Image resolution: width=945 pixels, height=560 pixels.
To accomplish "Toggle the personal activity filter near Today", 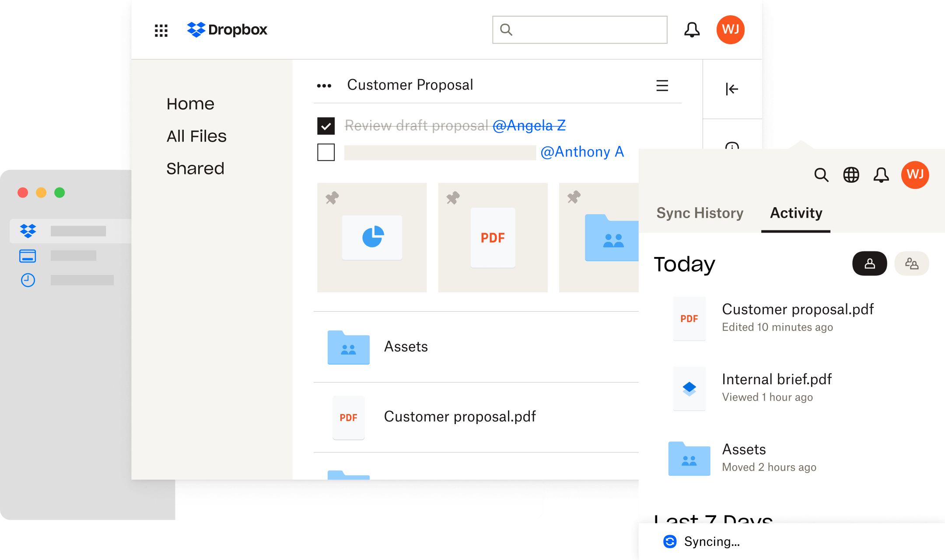I will pyautogui.click(x=870, y=264).
